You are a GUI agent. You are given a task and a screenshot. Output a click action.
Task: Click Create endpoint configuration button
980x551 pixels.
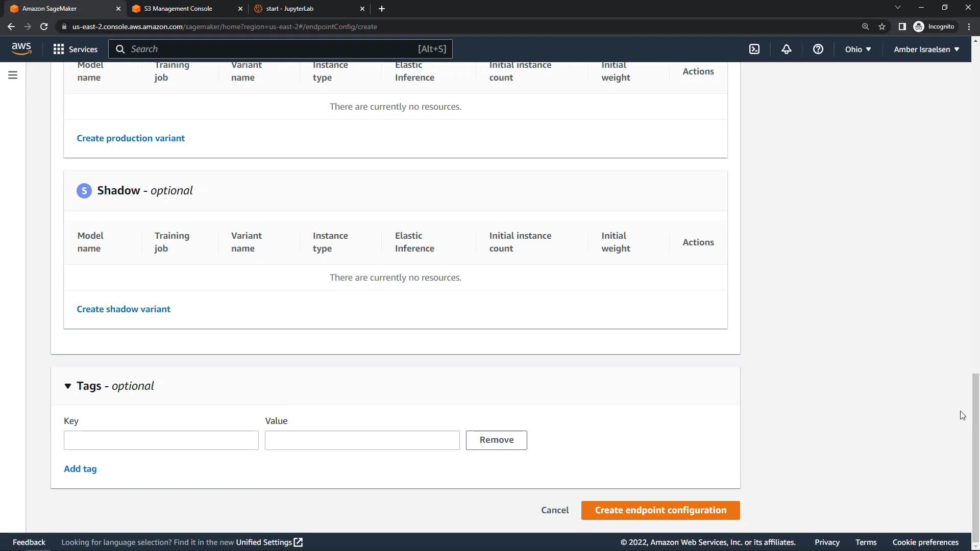pyautogui.click(x=660, y=510)
